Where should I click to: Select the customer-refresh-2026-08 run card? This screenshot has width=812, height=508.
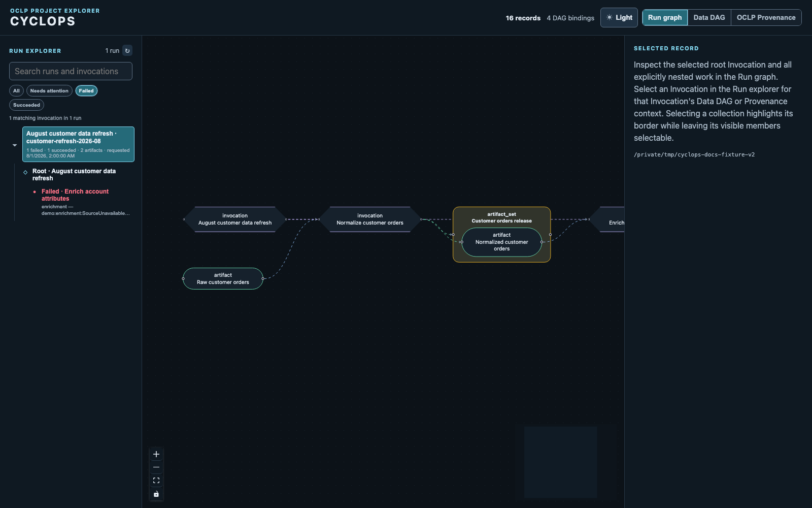(x=78, y=144)
